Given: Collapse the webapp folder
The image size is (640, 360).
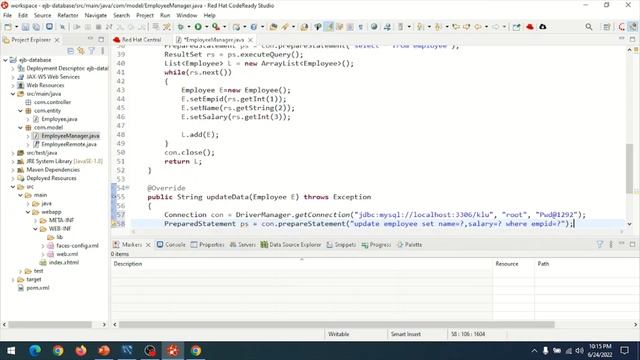Looking at the screenshot, I should pyautogui.click(x=28, y=212).
